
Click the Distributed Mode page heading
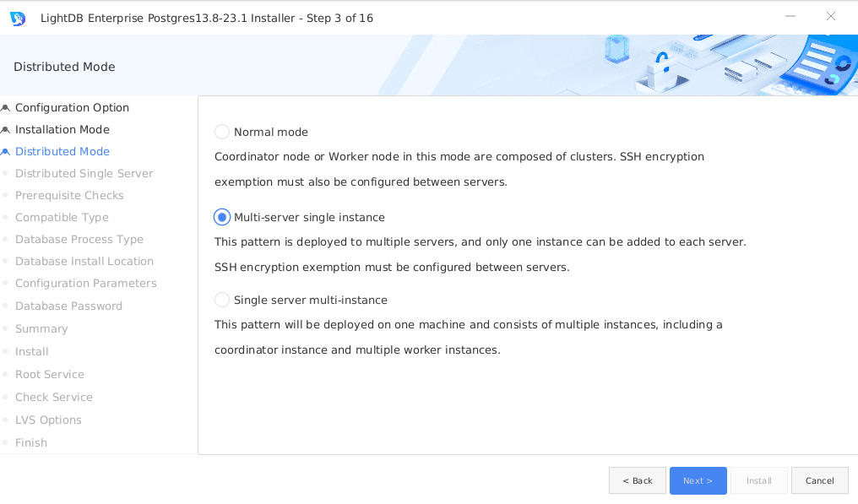click(64, 67)
